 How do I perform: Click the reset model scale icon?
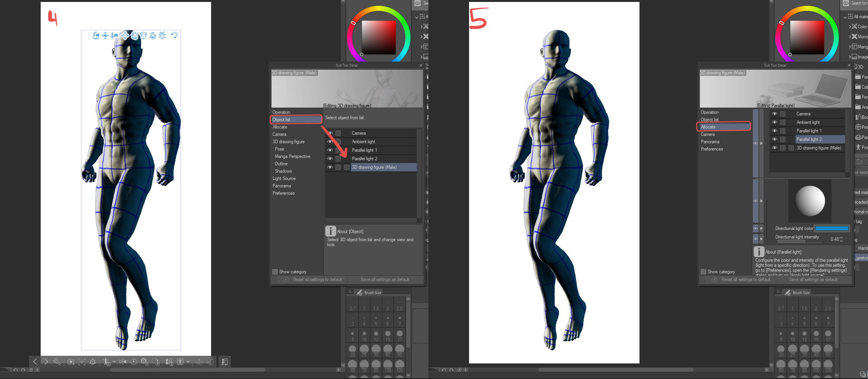tap(144, 362)
